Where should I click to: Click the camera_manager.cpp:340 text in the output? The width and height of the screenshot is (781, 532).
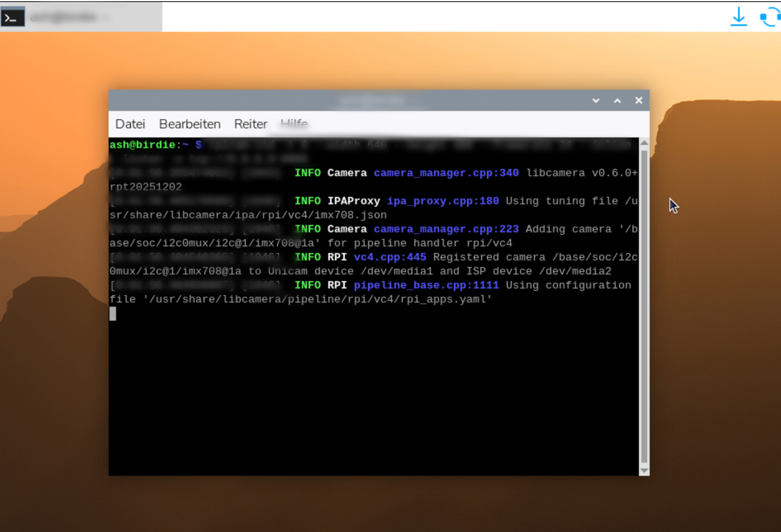[446, 173]
